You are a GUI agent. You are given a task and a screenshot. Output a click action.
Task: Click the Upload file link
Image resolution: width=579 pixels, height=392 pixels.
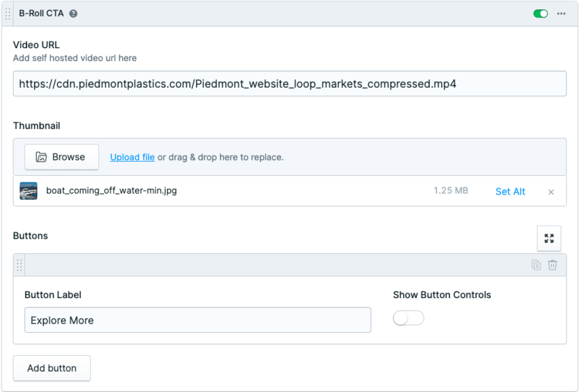click(132, 157)
